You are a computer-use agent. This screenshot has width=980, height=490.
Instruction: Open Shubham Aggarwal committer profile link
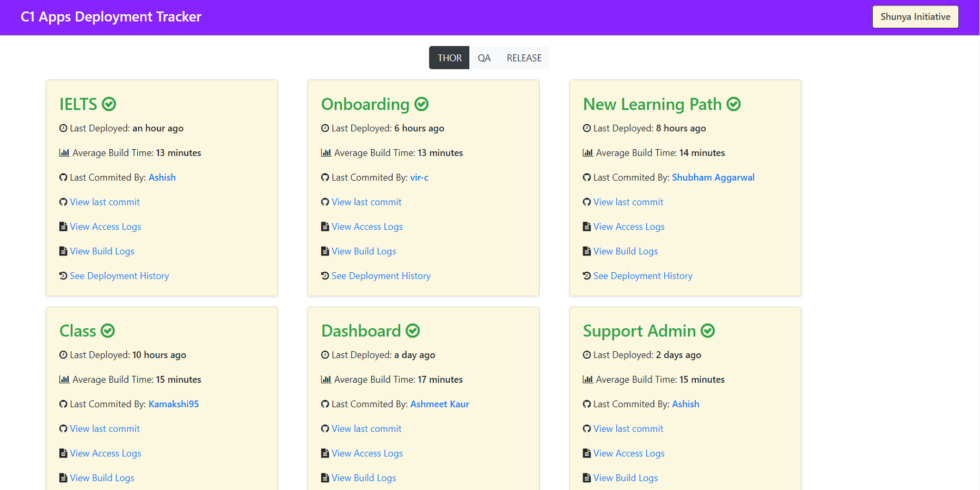[x=713, y=177]
